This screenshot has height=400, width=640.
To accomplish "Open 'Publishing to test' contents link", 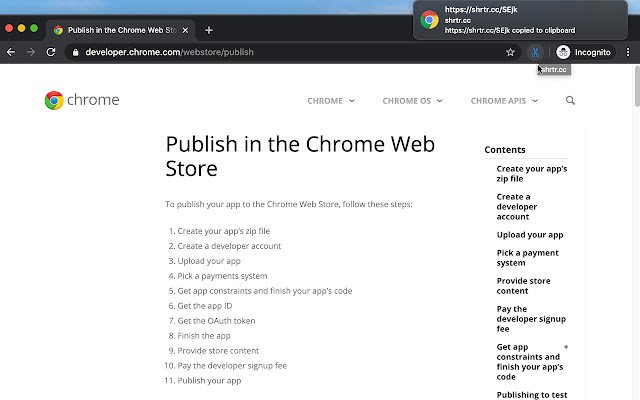I will [532, 395].
